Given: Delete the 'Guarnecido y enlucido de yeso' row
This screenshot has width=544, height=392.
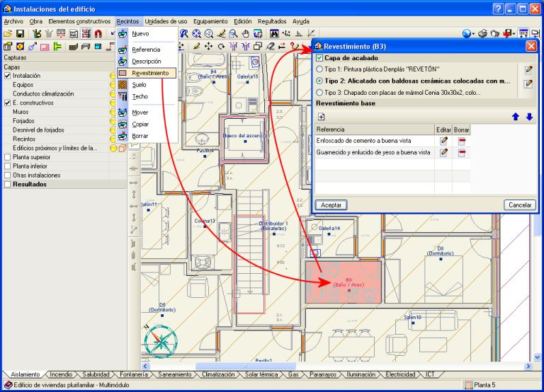Looking at the screenshot, I should [x=462, y=153].
